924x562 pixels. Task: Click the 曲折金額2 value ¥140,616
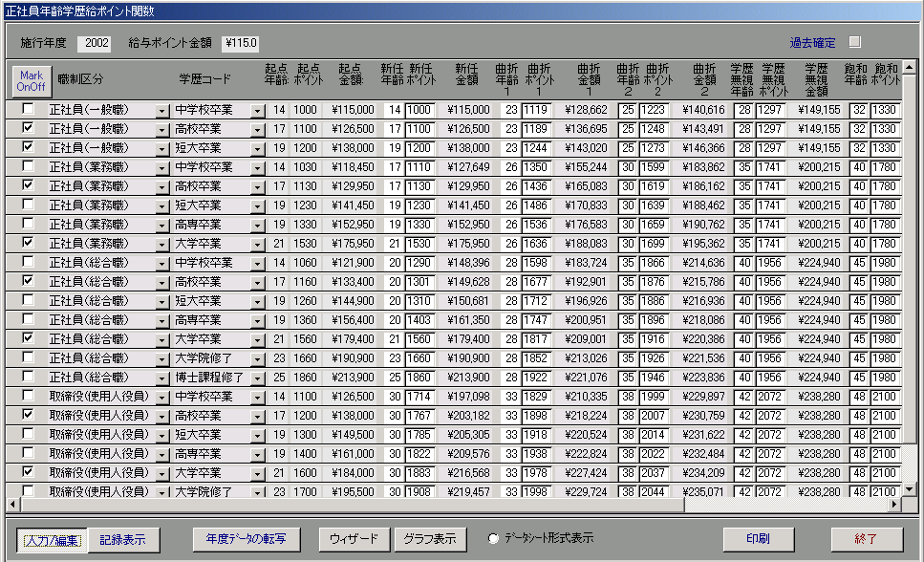pyautogui.click(x=703, y=110)
